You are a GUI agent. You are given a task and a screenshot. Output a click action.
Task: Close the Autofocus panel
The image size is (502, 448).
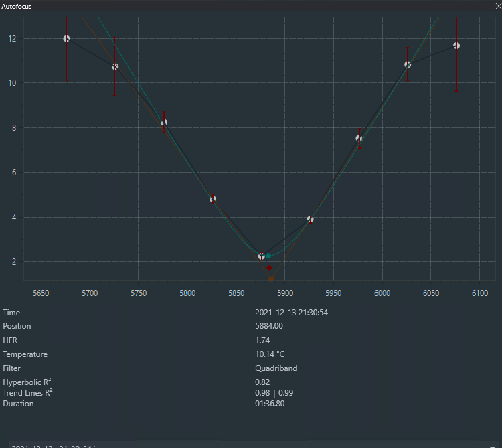click(494, 6)
